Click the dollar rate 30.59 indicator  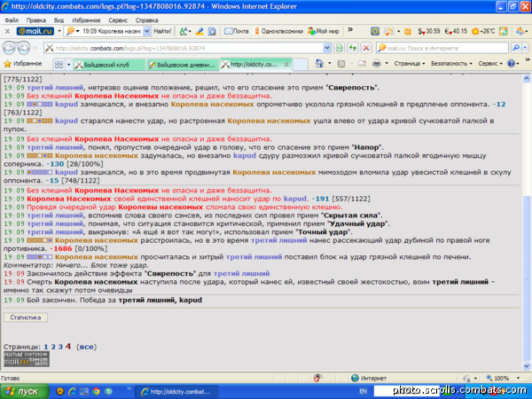pyautogui.click(x=429, y=31)
